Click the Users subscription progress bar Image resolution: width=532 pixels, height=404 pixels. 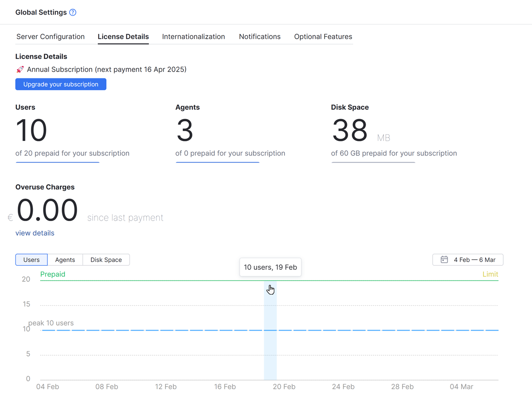tap(57, 163)
